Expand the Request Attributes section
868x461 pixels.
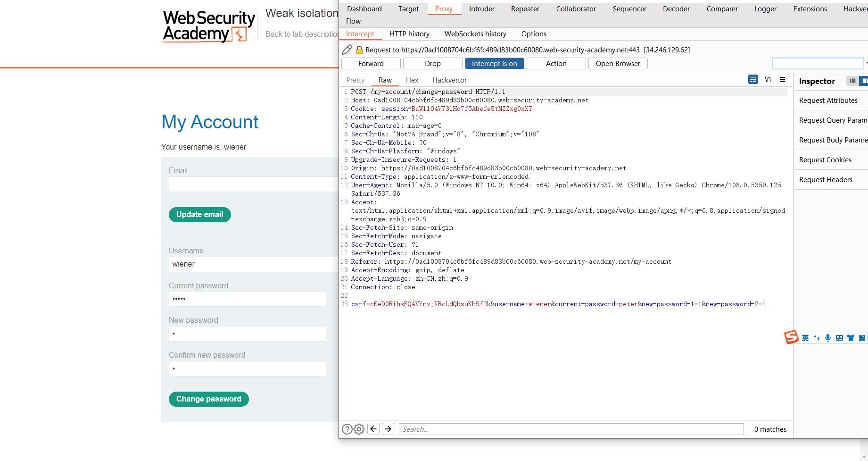pos(831,101)
